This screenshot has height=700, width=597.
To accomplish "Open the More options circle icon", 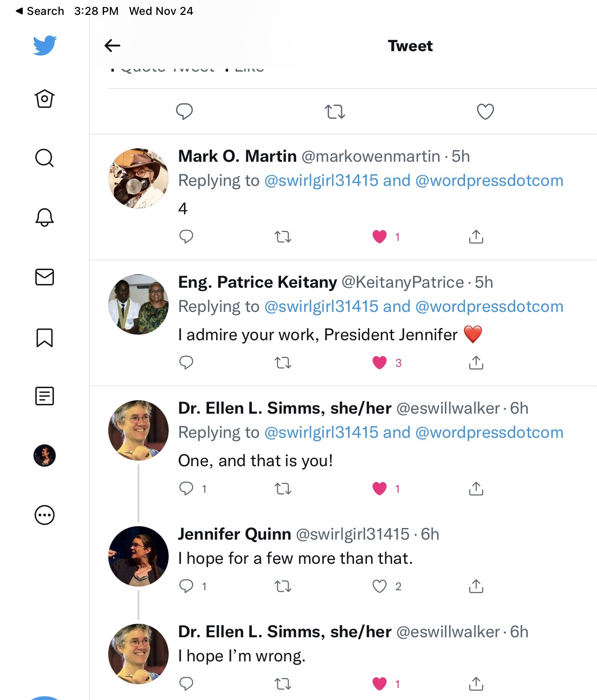I will (45, 515).
